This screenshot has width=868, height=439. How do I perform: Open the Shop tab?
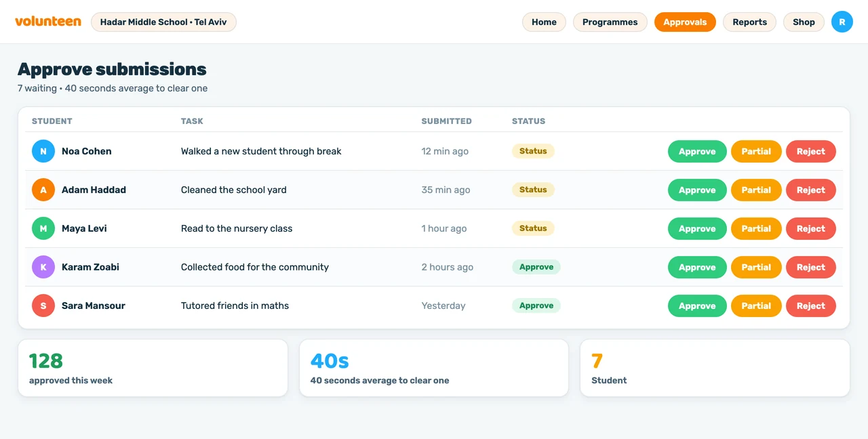tap(804, 22)
